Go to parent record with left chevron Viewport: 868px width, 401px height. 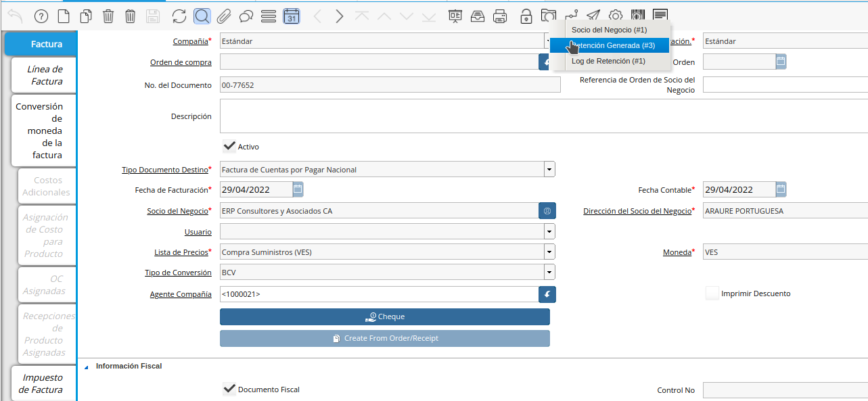tap(318, 16)
